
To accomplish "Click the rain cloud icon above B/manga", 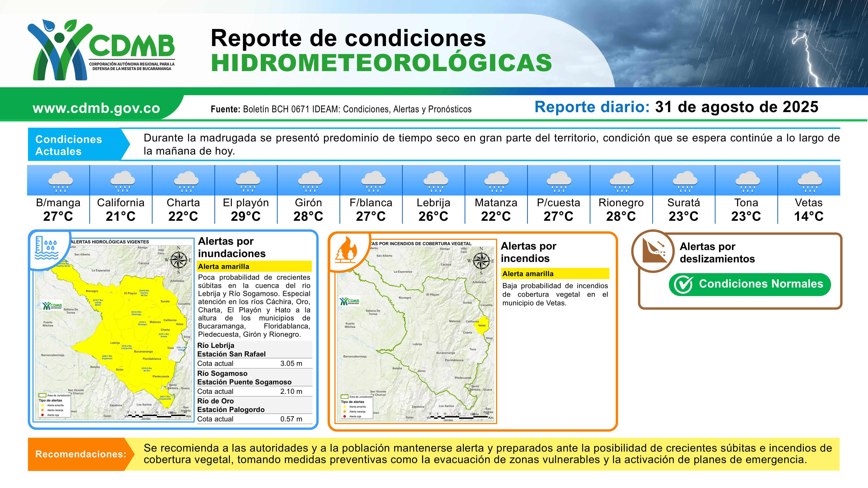I will coord(61,181).
